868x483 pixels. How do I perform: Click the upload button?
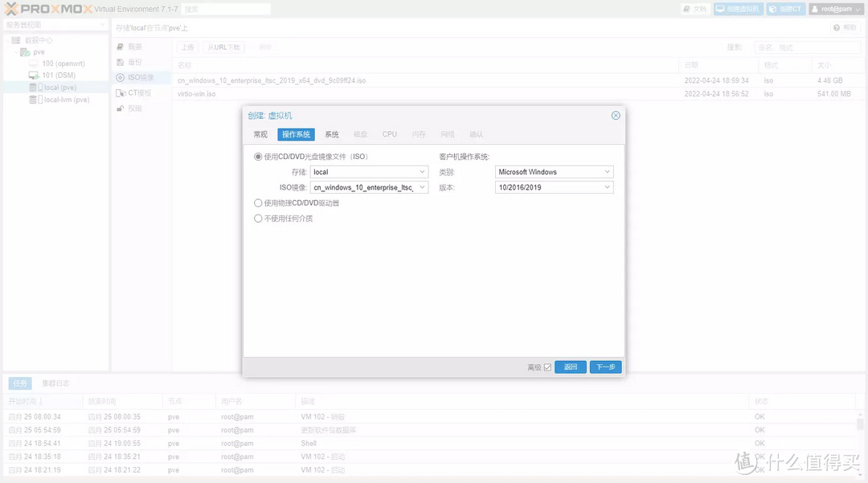click(x=187, y=47)
